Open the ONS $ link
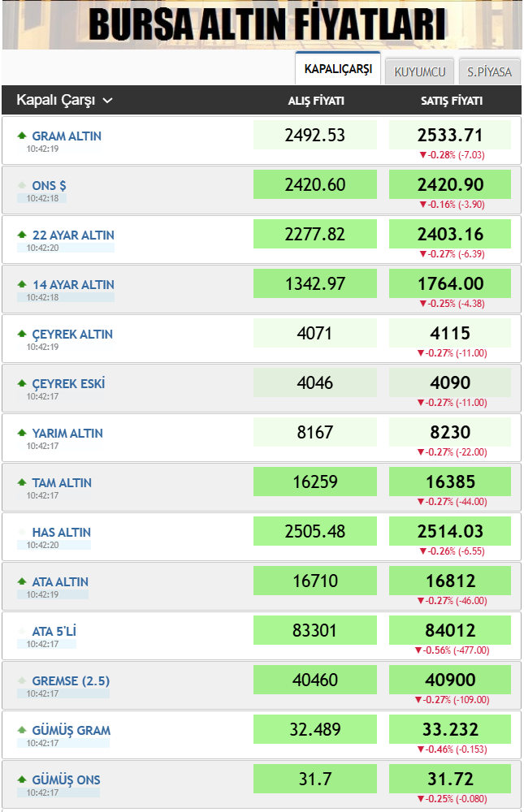The width and height of the screenshot is (524, 812). (49, 185)
